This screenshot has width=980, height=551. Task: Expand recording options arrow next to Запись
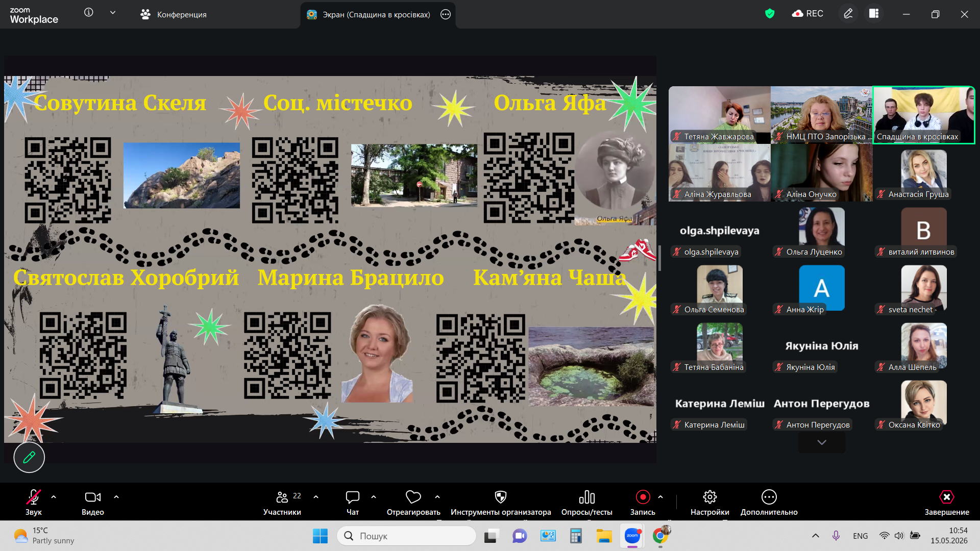point(660,497)
